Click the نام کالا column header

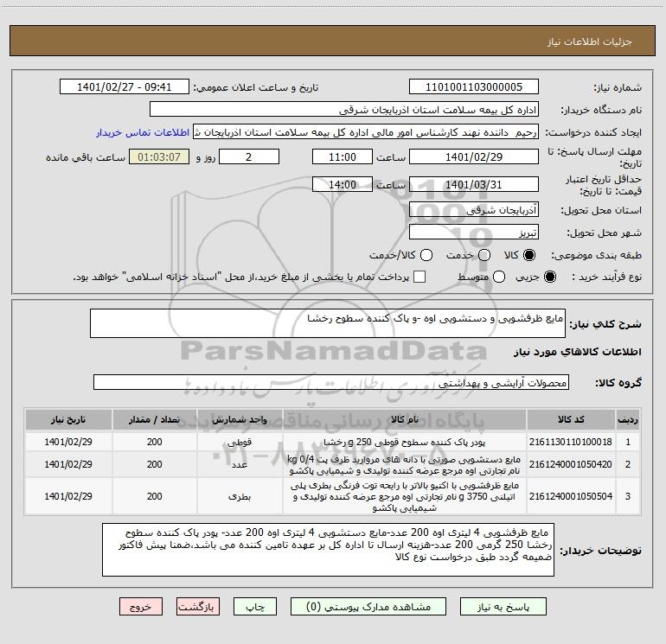pyautogui.click(x=405, y=420)
